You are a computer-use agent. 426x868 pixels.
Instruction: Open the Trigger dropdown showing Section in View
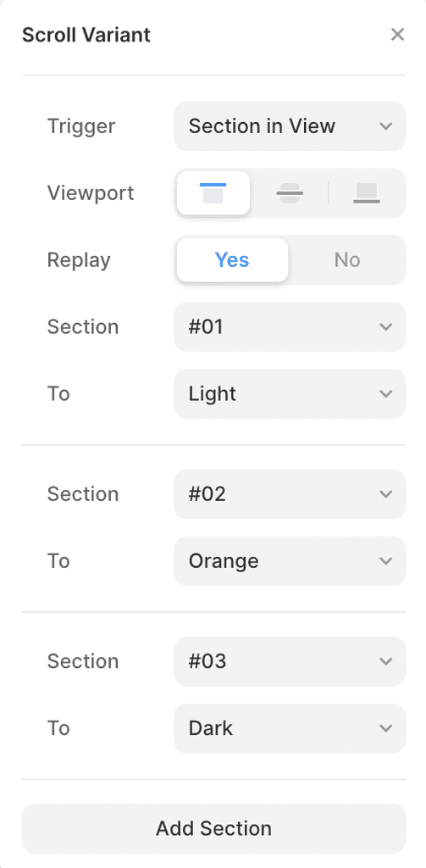coord(290,126)
